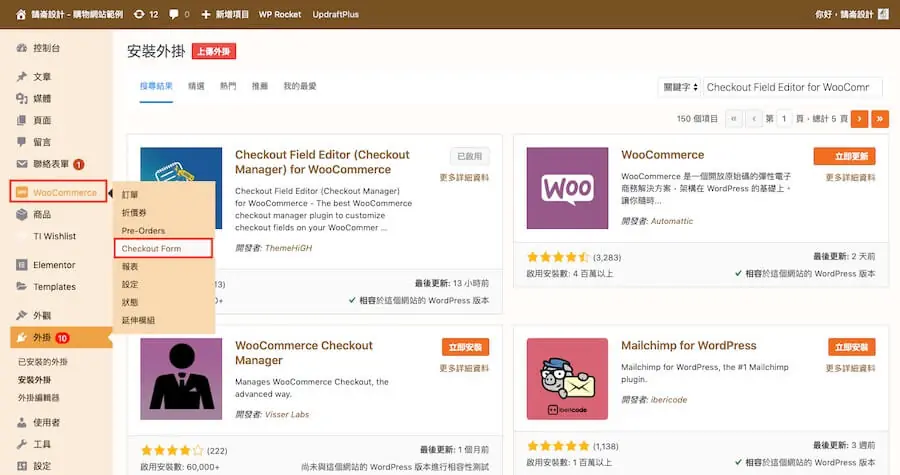Click the plus icon to add new item

(206, 14)
